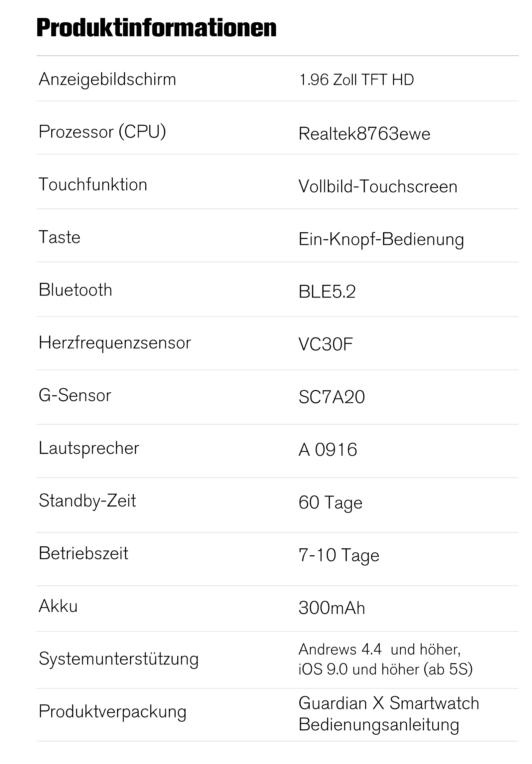Click the SC7A20 G-Sensor value
The height and width of the screenshot is (764, 532).
click(x=332, y=397)
